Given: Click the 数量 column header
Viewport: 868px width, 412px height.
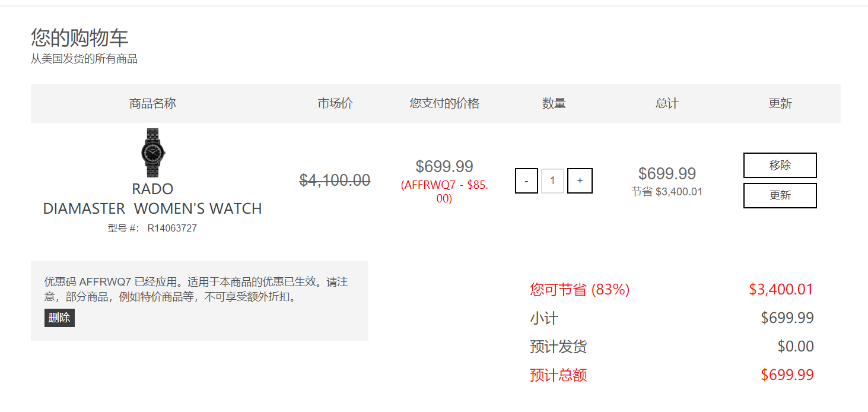Looking at the screenshot, I should (554, 103).
